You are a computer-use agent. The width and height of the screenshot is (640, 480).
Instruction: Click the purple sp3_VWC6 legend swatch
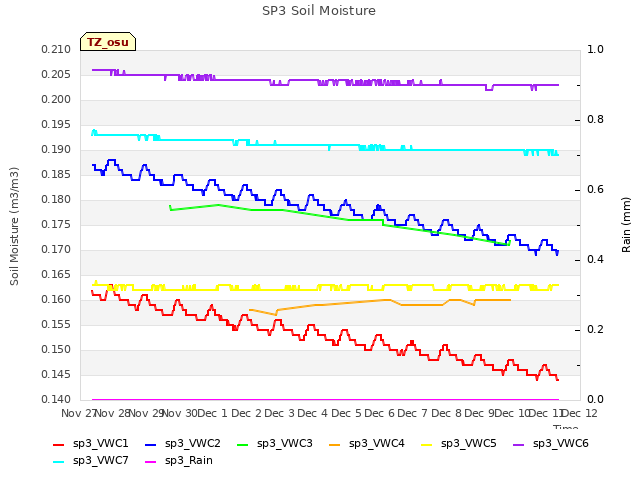(518, 444)
